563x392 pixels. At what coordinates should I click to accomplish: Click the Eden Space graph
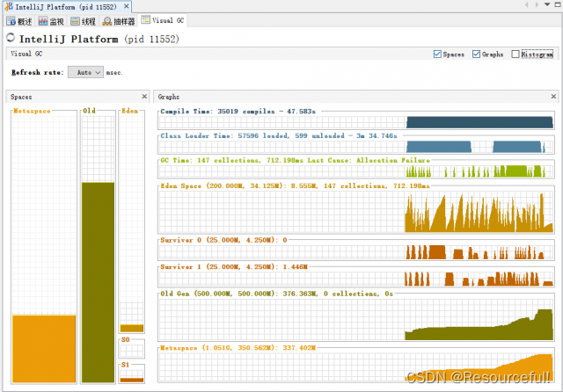pyautogui.click(x=355, y=212)
